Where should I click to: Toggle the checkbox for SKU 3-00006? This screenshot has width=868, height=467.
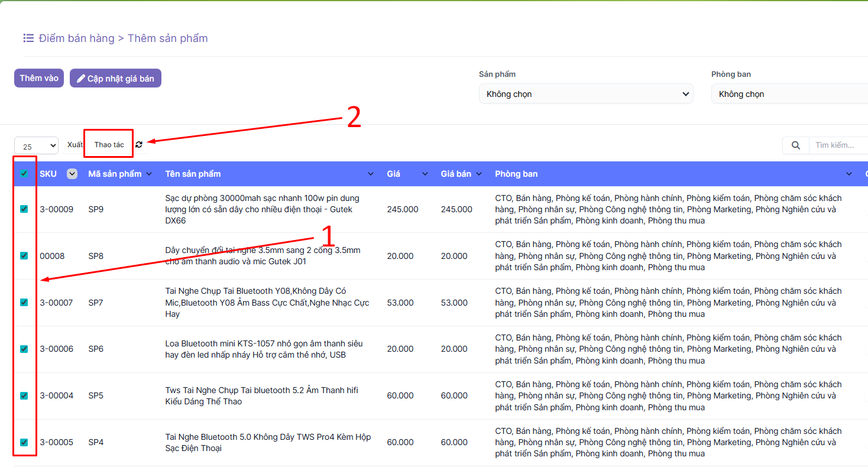tap(24, 349)
